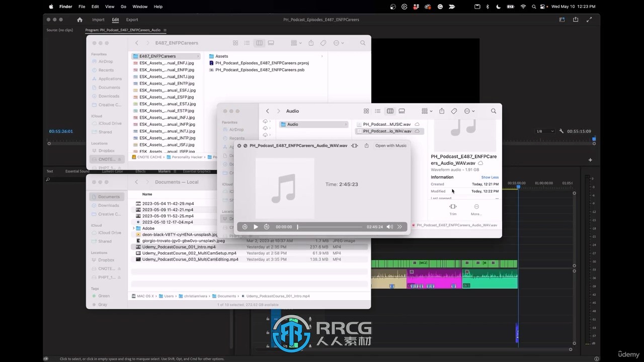Close the Quick Look preview window

(x=239, y=146)
